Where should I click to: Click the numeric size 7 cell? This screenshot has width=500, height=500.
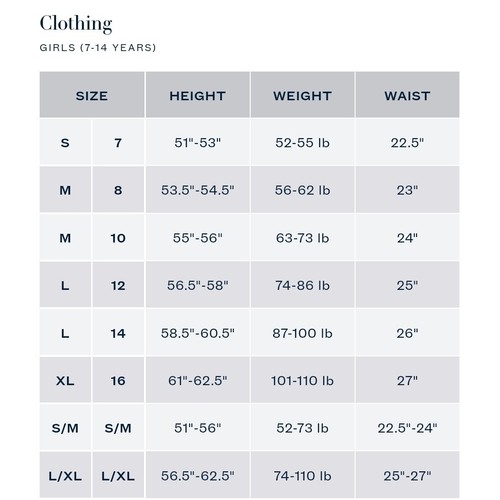coord(118,142)
